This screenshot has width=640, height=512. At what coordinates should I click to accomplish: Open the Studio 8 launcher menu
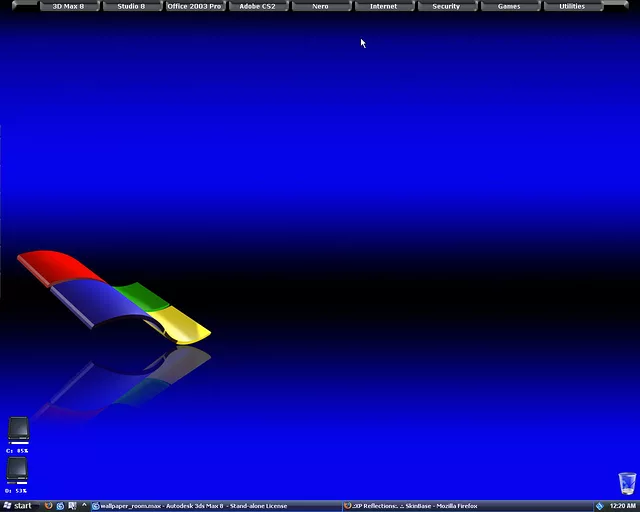coord(131,6)
